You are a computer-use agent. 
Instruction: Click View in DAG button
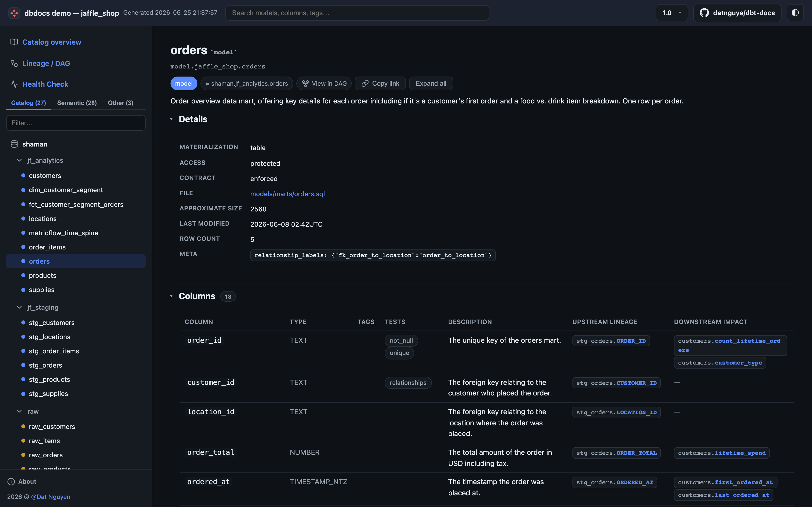tap(324, 83)
